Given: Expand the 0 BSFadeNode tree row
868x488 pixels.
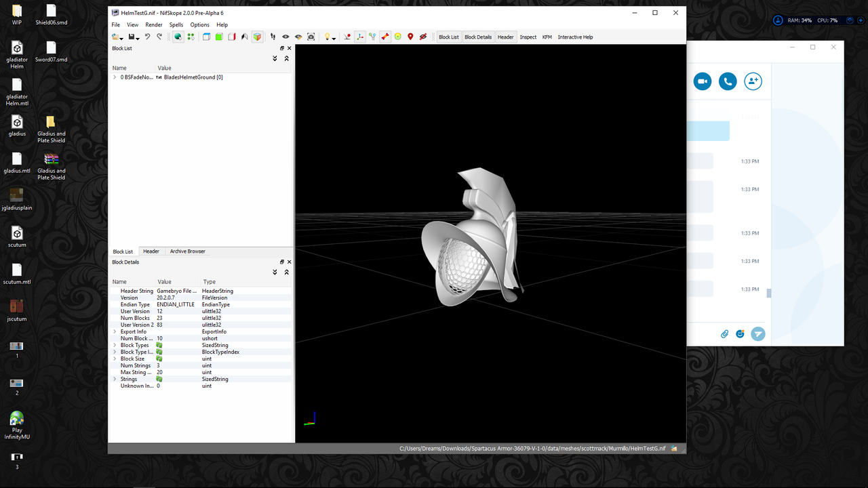Looking at the screenshot, I should pos(115,77).
